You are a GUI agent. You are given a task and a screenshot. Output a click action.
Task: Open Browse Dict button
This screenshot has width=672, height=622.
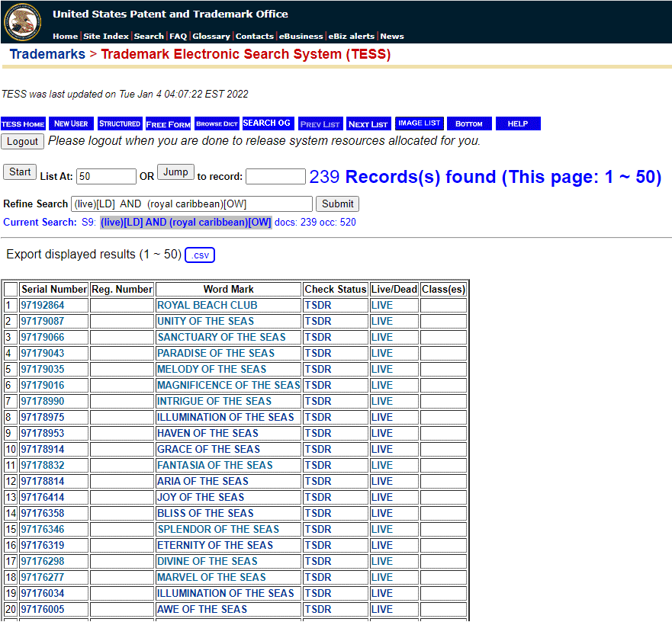(x=217, y=123)
